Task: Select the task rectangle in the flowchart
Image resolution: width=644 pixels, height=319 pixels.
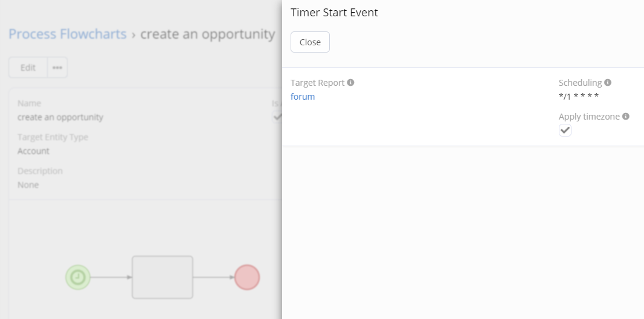Action: click(x=163, y=277)
